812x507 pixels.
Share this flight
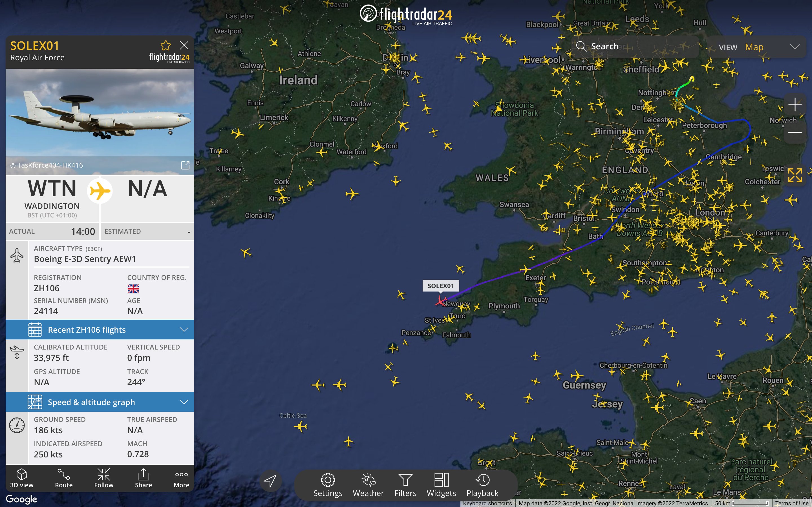tap(143, 478)
